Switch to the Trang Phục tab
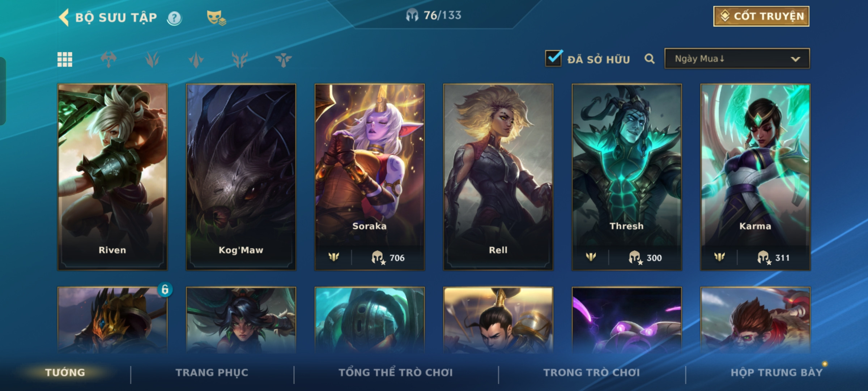This screenshot has width=868, height=391. (212, 373)
